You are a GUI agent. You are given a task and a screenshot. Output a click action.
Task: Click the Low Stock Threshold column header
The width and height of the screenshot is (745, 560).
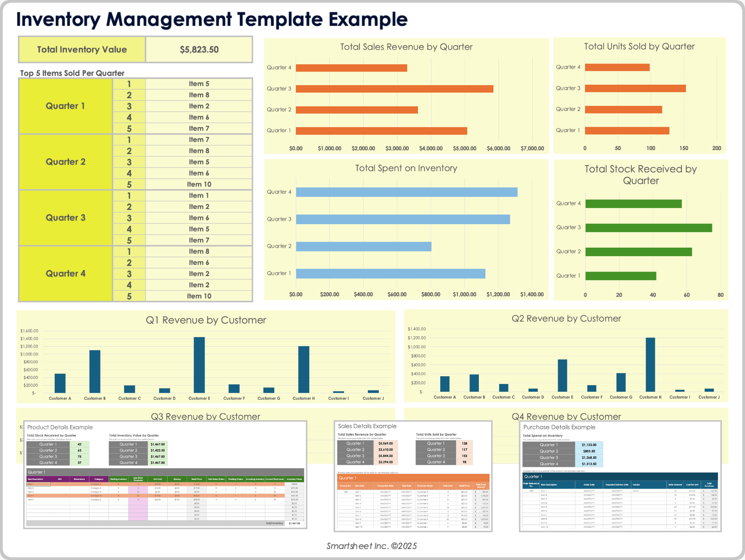click(x=139, y=479)
